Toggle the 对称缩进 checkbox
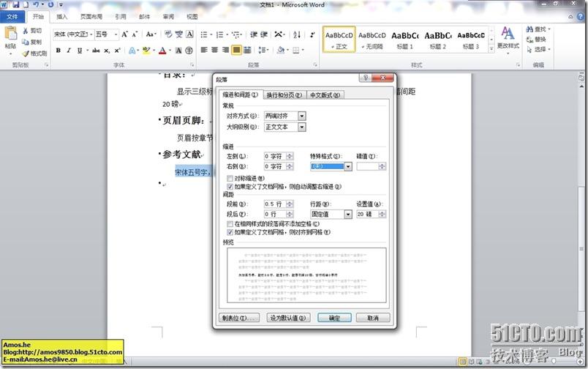The height and width of the screenshot is (369, 588). tap(230, 179)
